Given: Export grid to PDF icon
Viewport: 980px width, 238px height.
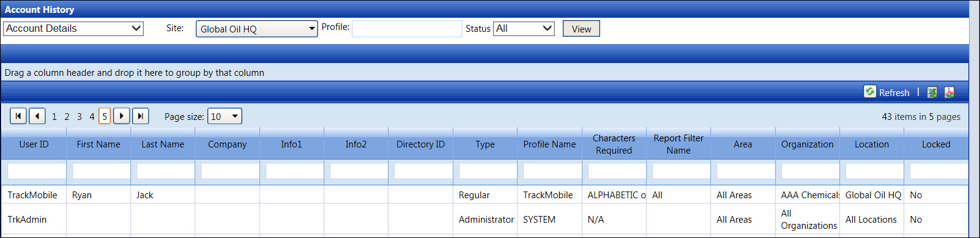Looking at the screenshot, I should tap(949, 92).
